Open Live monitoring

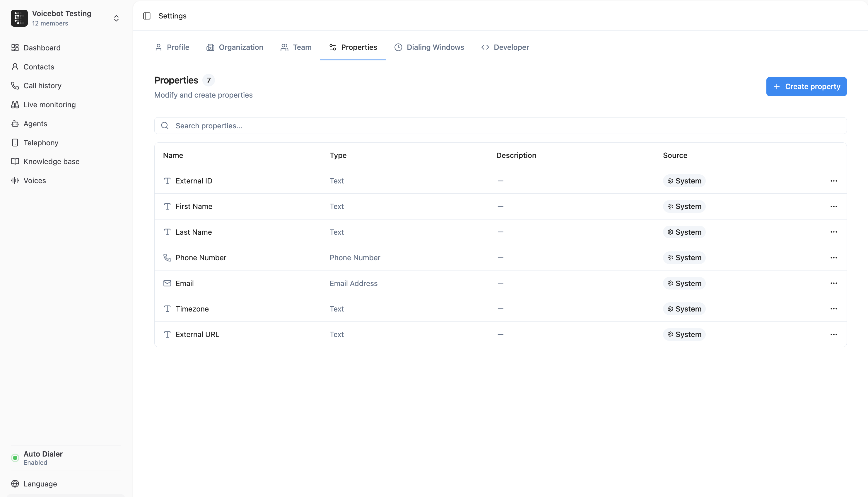[x=49, y=104]
